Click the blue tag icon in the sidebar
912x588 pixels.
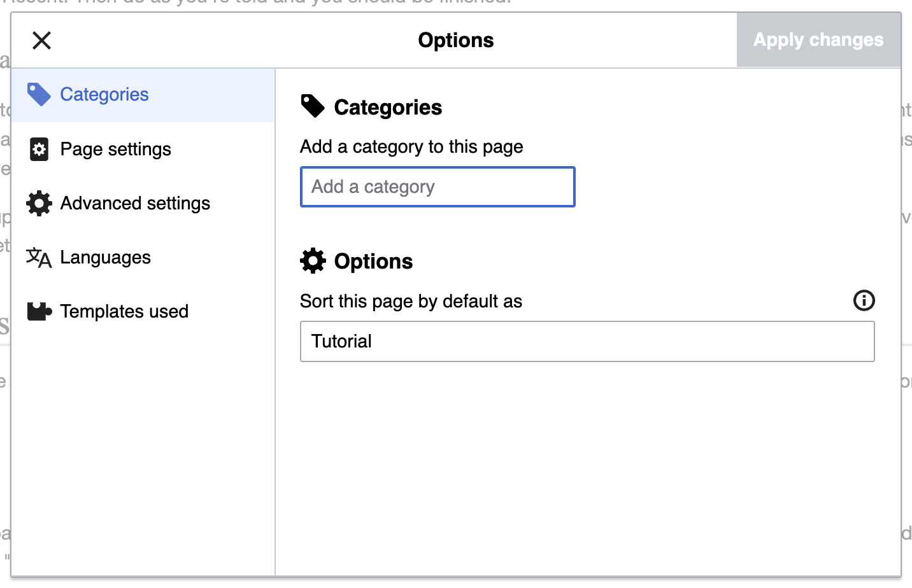point(39,95)
